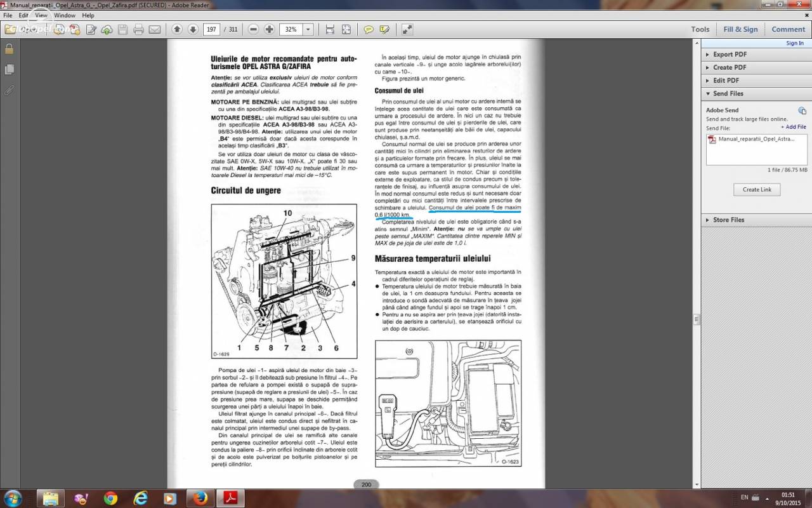Open Windows Explorer from taskbar

tap(51, 498)
